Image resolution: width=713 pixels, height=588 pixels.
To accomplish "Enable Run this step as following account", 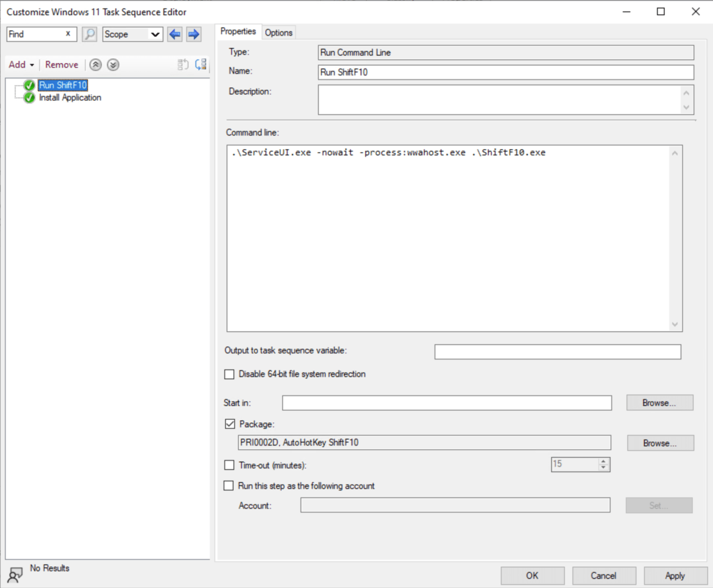I will (229, 486).
